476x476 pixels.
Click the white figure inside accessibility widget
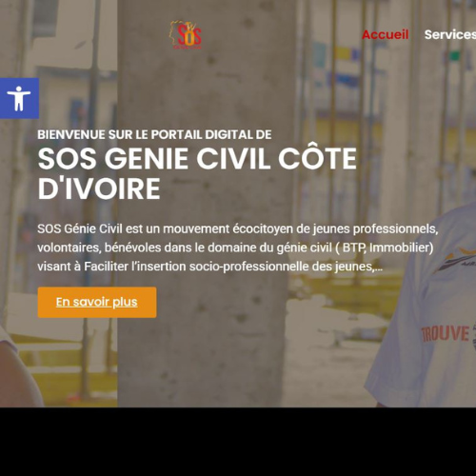(x=19, y=98)
